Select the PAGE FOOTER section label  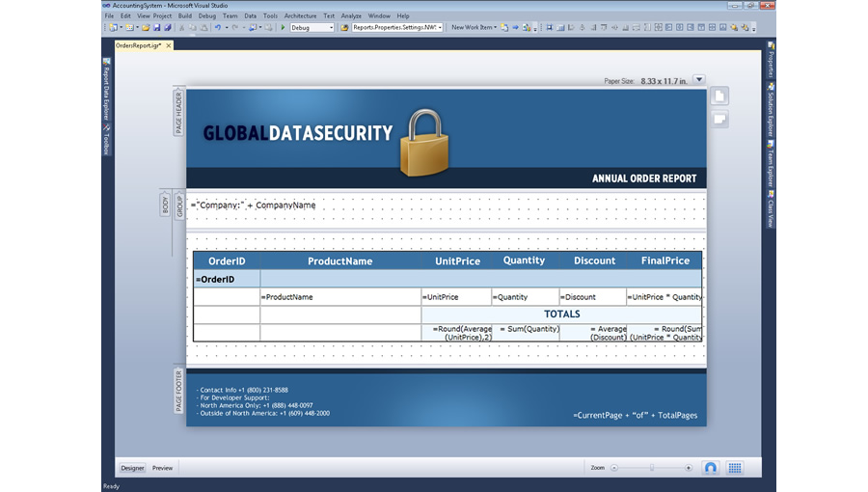point(178,391)
